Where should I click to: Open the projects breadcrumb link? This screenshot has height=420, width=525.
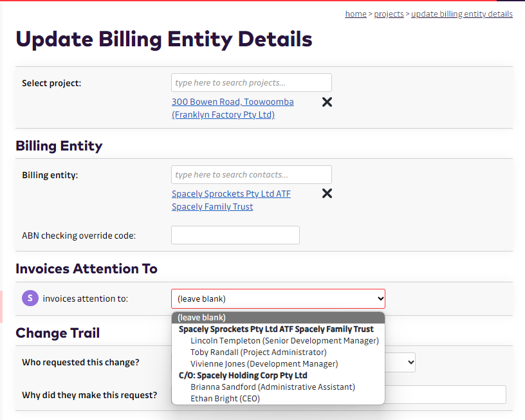tap(389, 14)
